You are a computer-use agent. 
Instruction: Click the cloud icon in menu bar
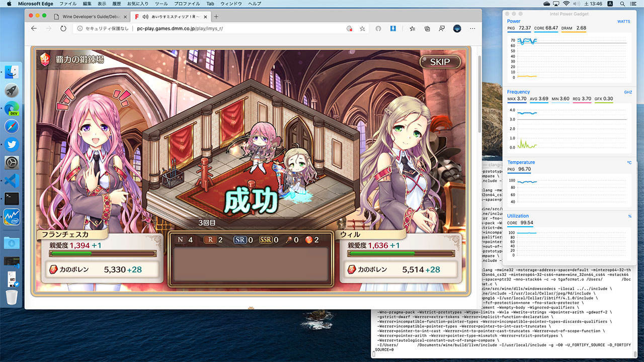[547, 4]
